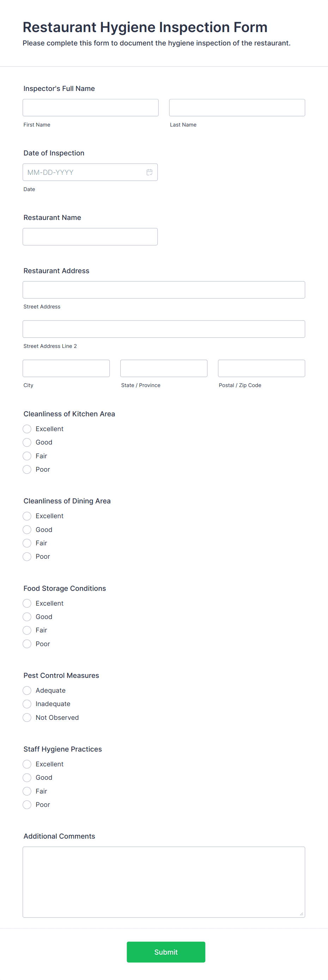Choose "Adequate" for Pest Control Measures

27,690
